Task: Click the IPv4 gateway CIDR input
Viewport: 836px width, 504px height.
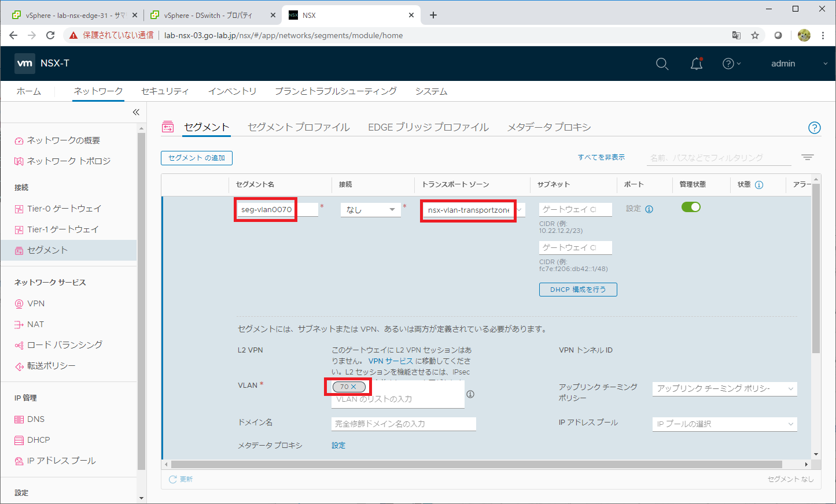Action: tap(576, 209)
